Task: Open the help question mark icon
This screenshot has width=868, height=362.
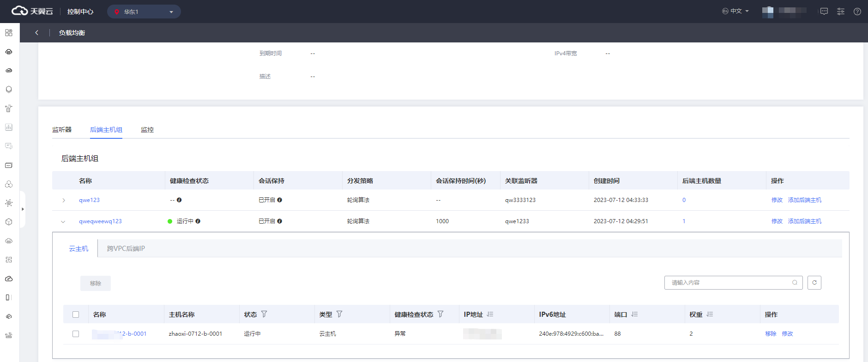Action: coord(857,12)
